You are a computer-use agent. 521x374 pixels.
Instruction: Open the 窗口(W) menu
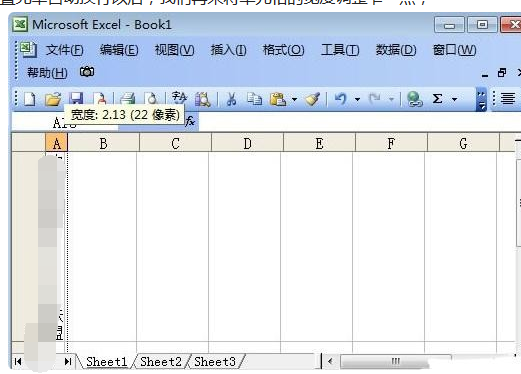click(454, 50)
